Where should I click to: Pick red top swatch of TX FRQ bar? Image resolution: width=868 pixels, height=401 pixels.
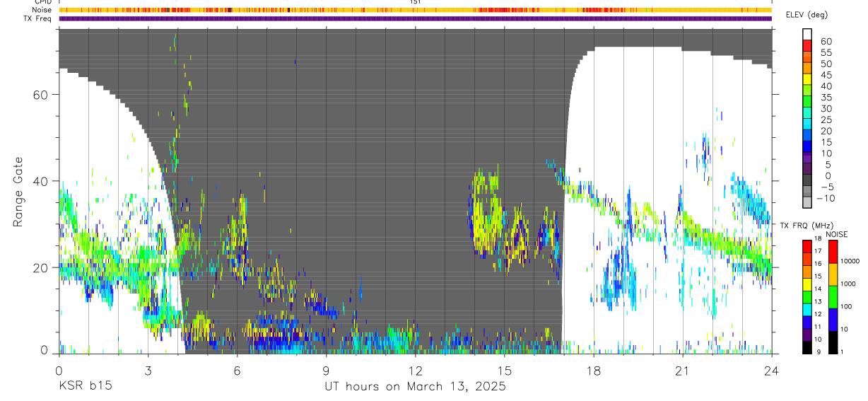pos(807,246)
